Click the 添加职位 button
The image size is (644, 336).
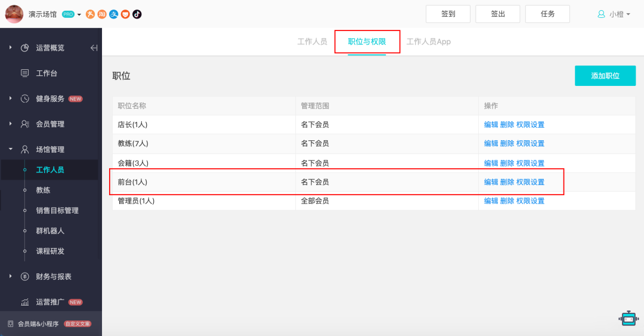[605, 76]
